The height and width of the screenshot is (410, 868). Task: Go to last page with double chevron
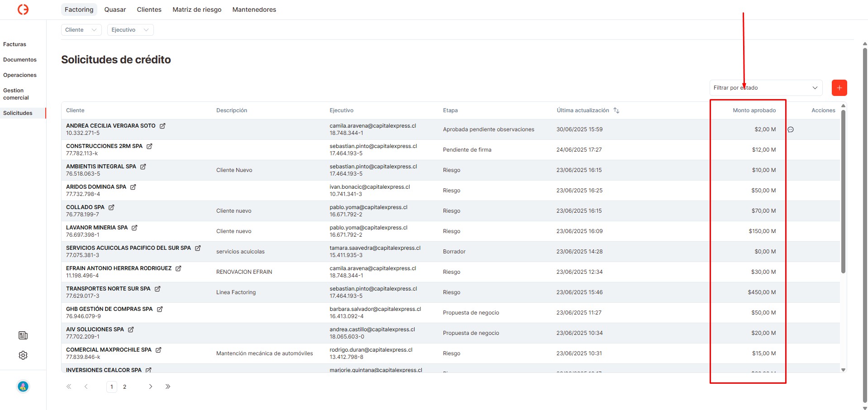168,386
